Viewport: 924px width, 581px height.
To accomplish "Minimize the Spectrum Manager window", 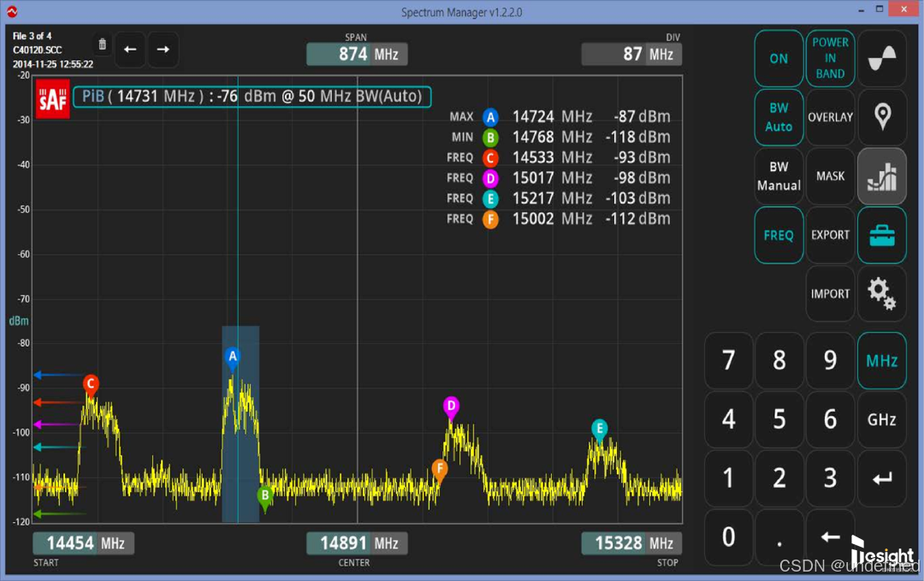I will tap(862, 10).
